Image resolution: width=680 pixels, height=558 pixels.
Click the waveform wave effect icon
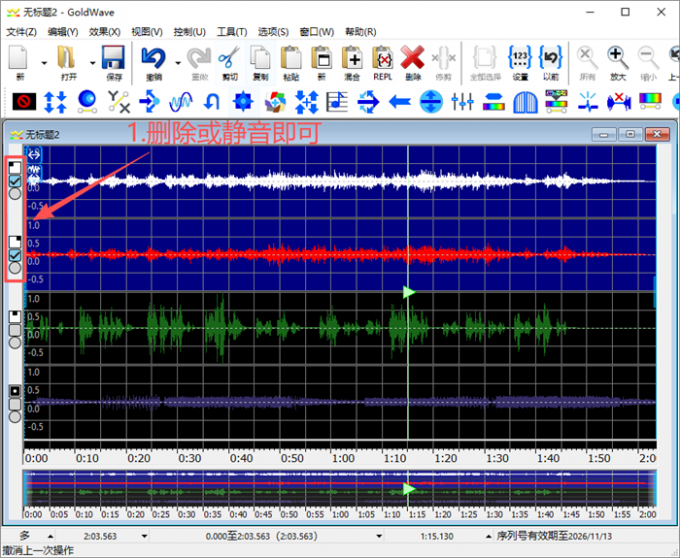click(x=181, y=102)
